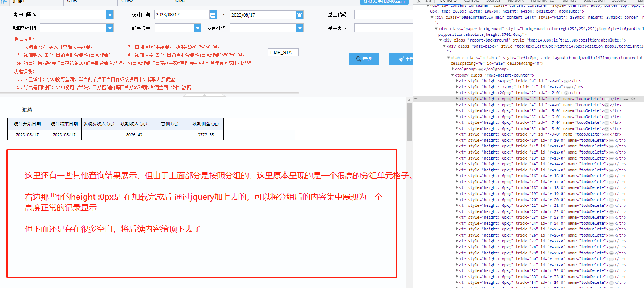Open the 销售渠道 dropdown arrow

pyautogui.click(x=198, y=28)
